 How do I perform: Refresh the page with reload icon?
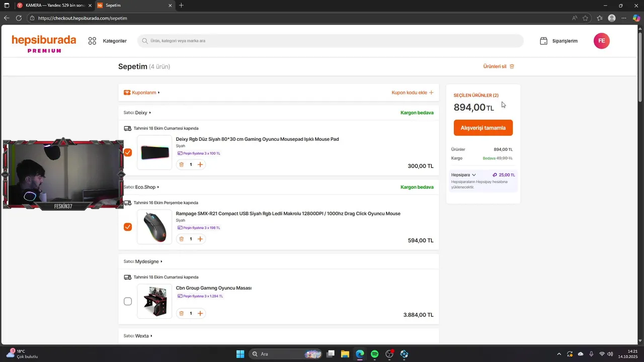19,18
